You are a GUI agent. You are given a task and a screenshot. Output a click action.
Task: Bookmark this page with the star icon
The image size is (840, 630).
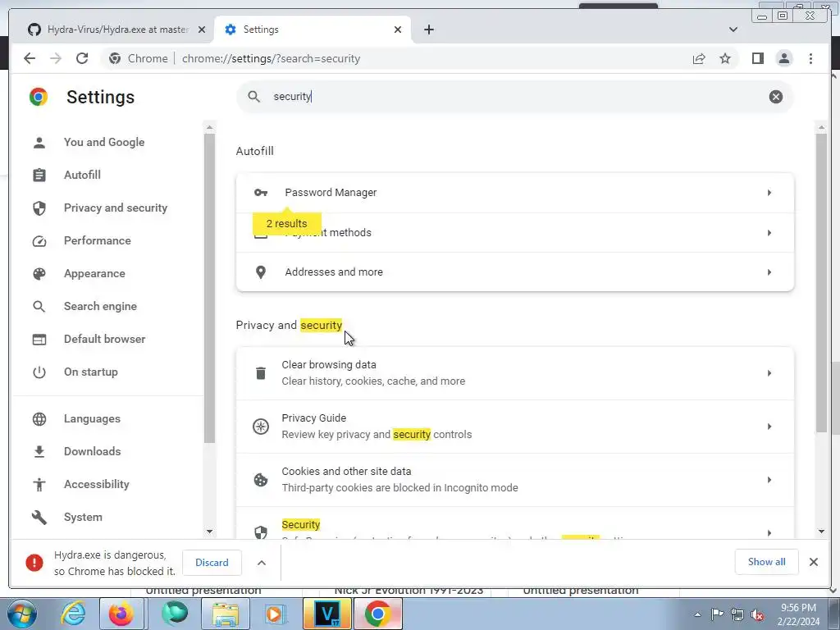[x=725, y=58]
